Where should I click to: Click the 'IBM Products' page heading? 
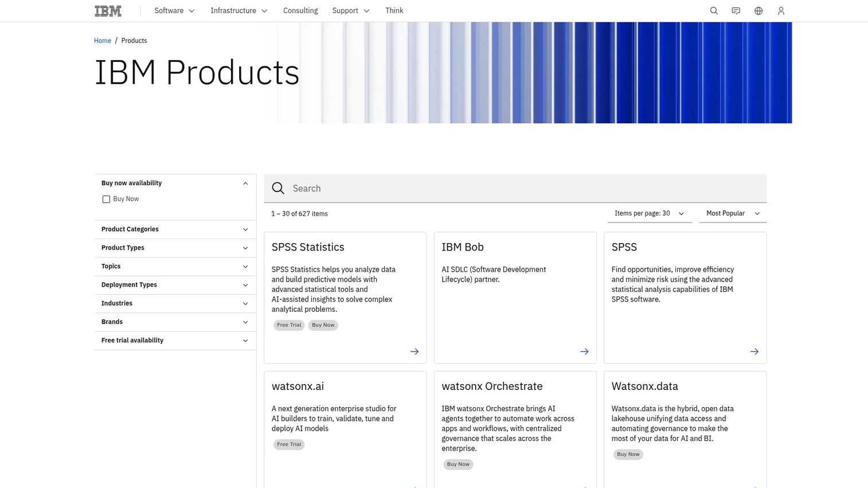point(197,73)
